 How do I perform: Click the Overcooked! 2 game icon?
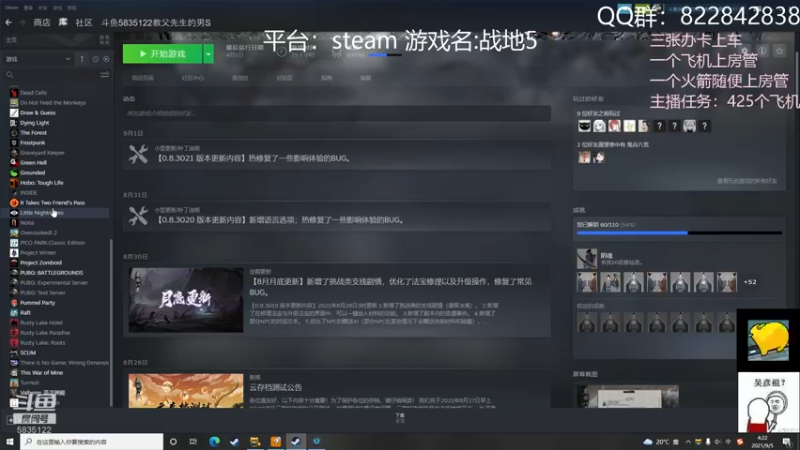[x=14, y=233]
